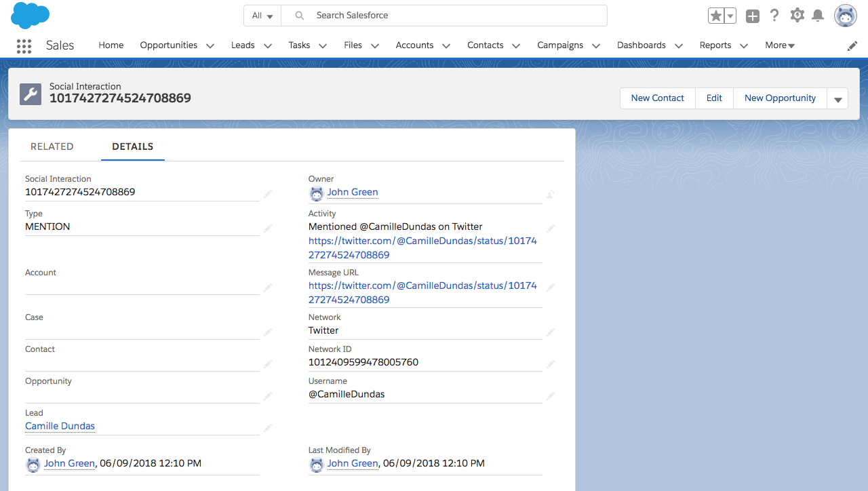This screenshot has height=491, width=868.
Task: Click the change Owner icon
Action: [551, 195]
